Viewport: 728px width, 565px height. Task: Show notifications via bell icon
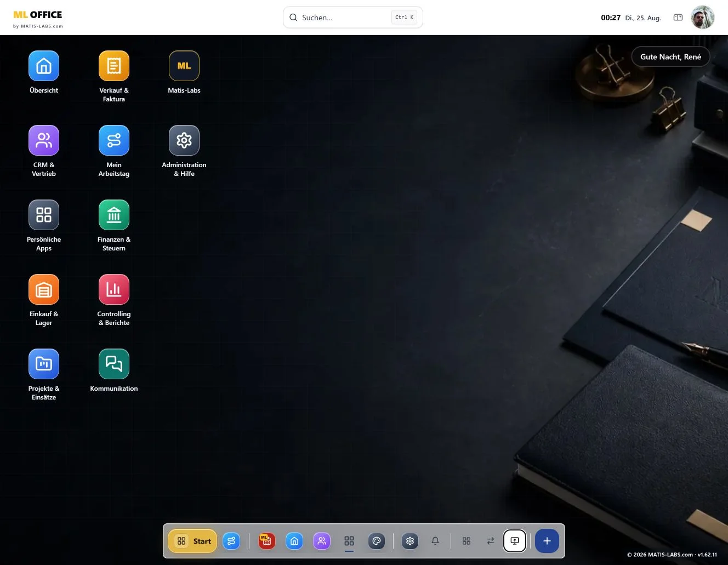(435, 541)
